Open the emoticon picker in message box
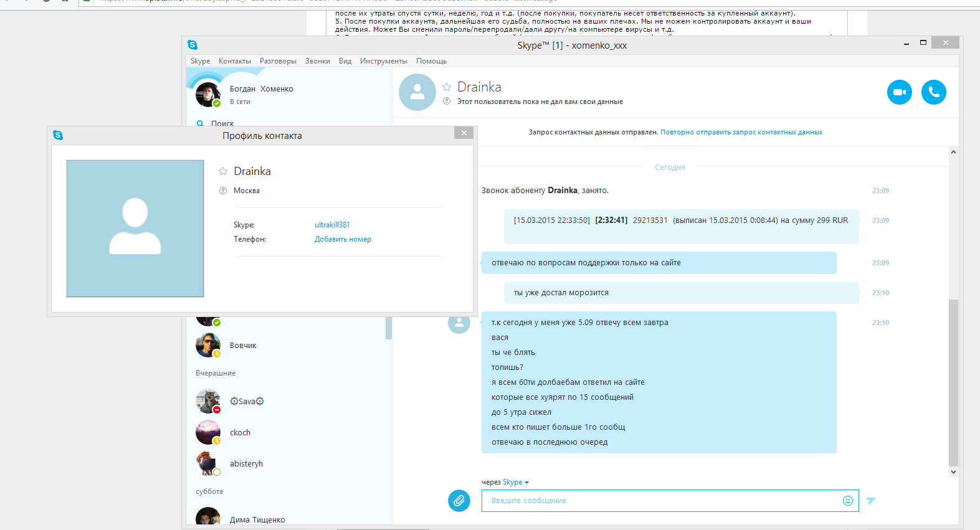 point(847,501)
